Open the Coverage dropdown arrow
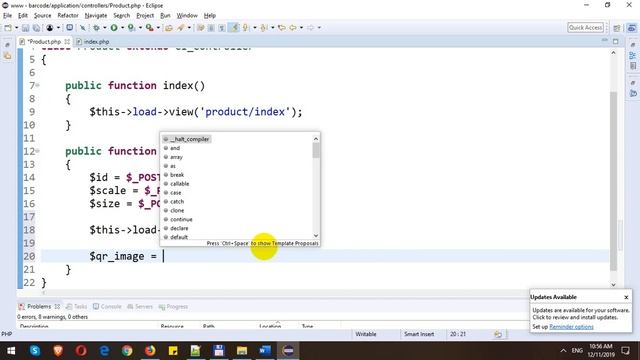Image resolution: width=640 pixels, height=360 pixels. [140, 28]
